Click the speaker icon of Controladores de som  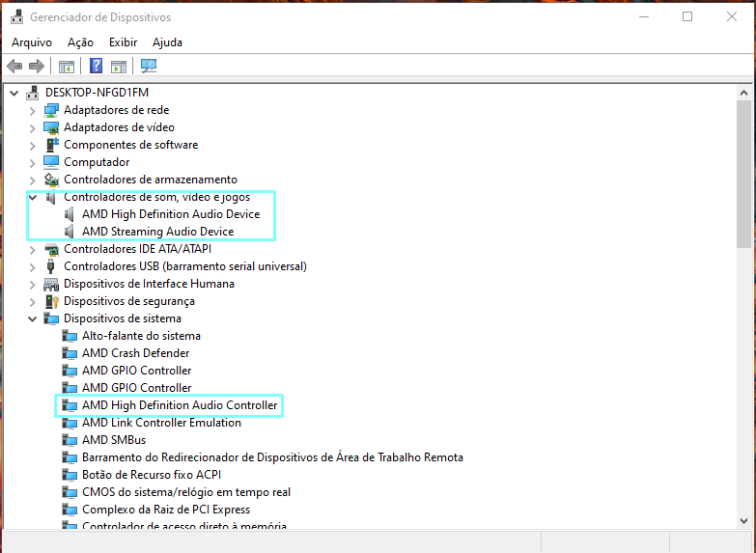51,198
